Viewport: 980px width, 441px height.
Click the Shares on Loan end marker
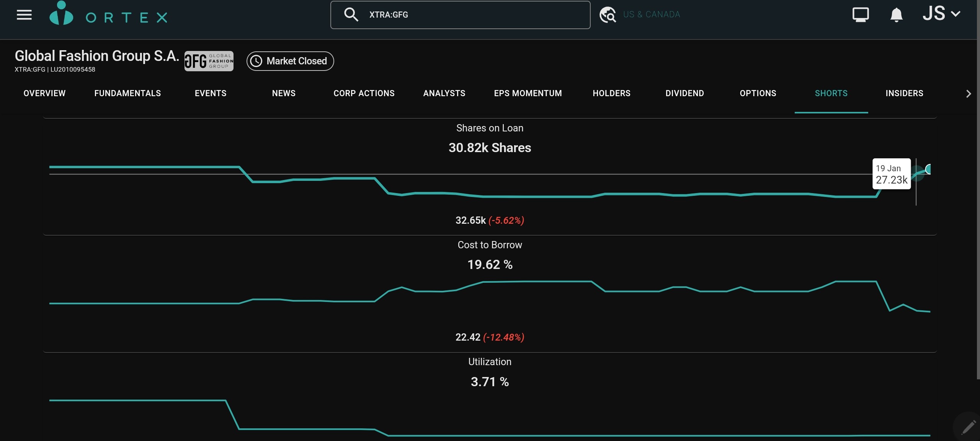click(928, 169)
